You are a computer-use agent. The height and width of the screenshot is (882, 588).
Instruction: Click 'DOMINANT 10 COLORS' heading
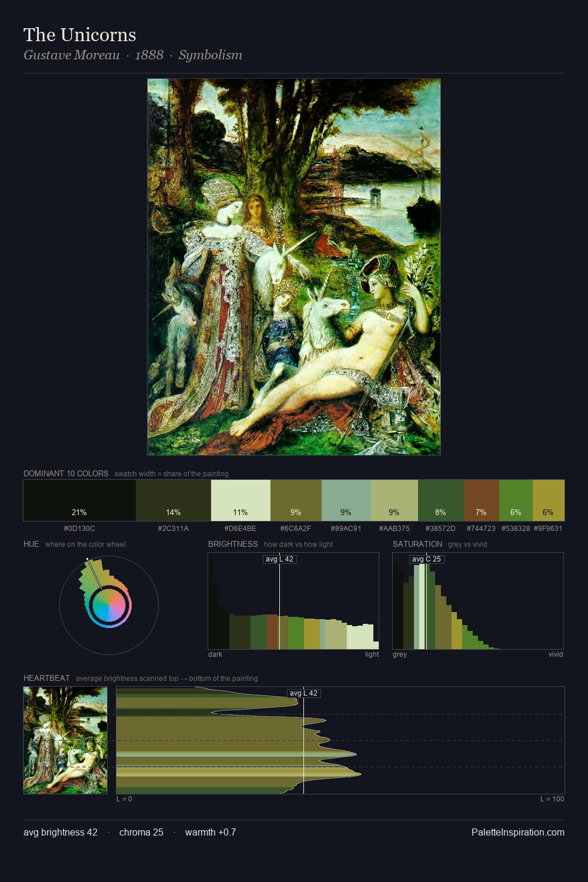coord(66,473)
